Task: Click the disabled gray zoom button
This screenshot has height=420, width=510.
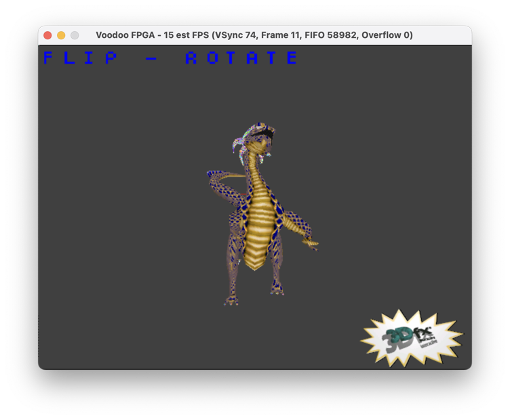Action: (x=75, y=35)
